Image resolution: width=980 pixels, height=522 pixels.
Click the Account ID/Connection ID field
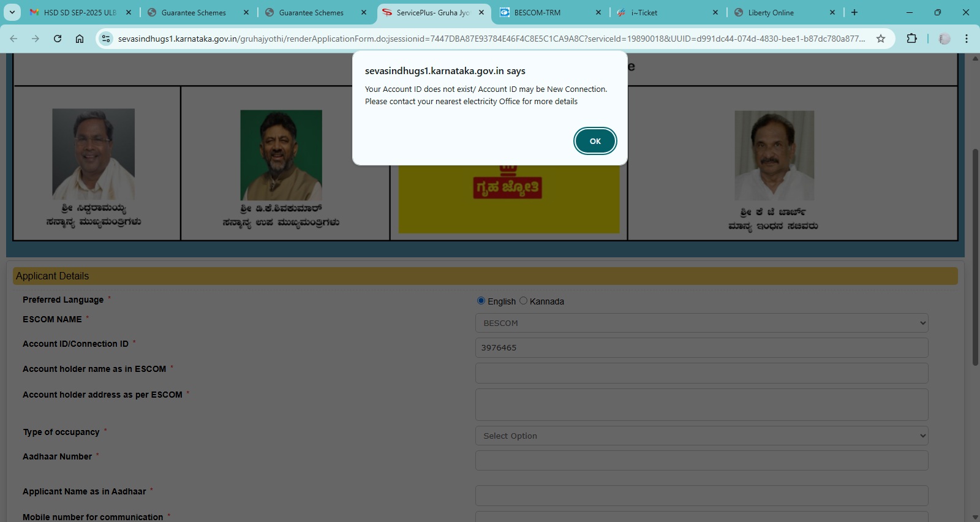tap(701, 347)
